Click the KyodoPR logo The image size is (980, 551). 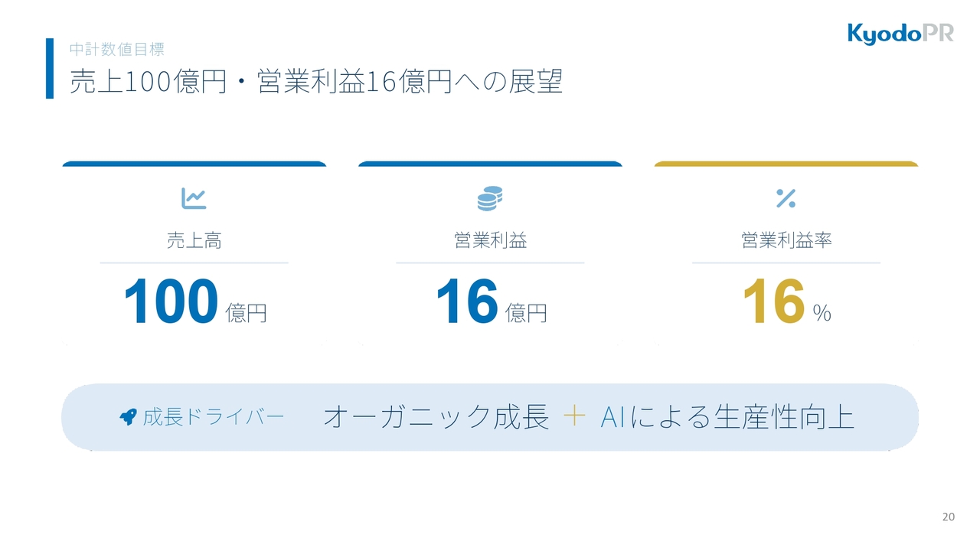coord(900,34)
